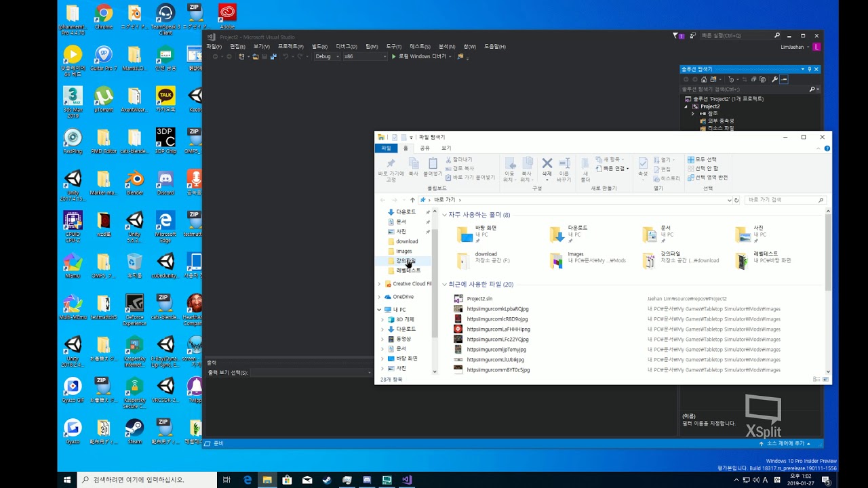Select the Project2.sln recent file
The image size is (868, 488).
(x=479, y=299)
